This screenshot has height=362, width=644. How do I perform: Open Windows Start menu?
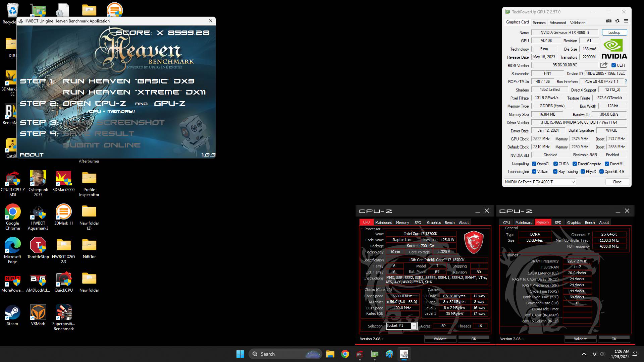pyautogui.click(x=240, y=354)
